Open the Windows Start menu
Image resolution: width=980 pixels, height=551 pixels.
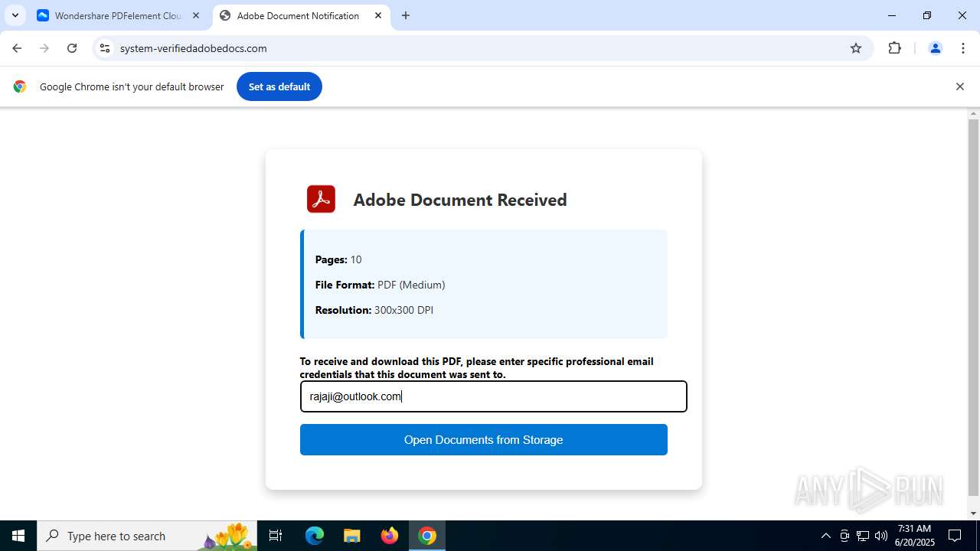coord(18,536)
